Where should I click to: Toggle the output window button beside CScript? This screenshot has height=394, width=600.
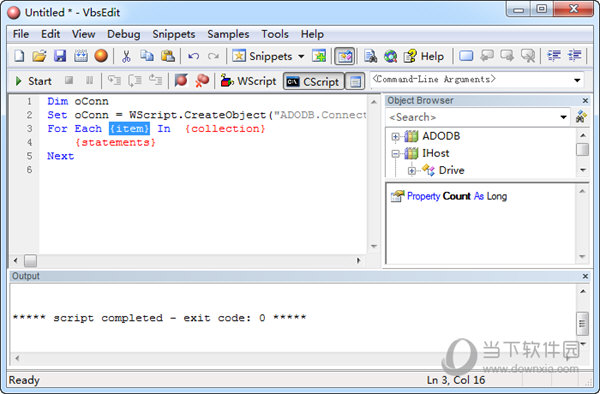click(355, 81)
